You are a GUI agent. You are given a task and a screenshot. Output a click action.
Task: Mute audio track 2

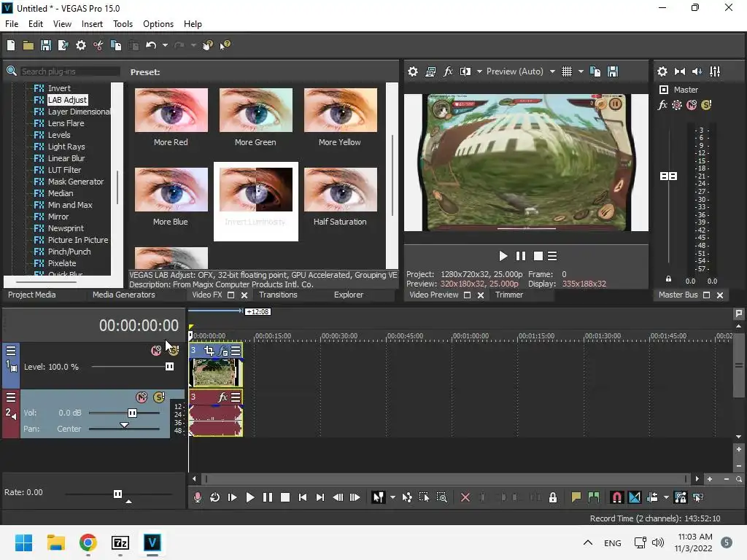(x=142, y=397)
